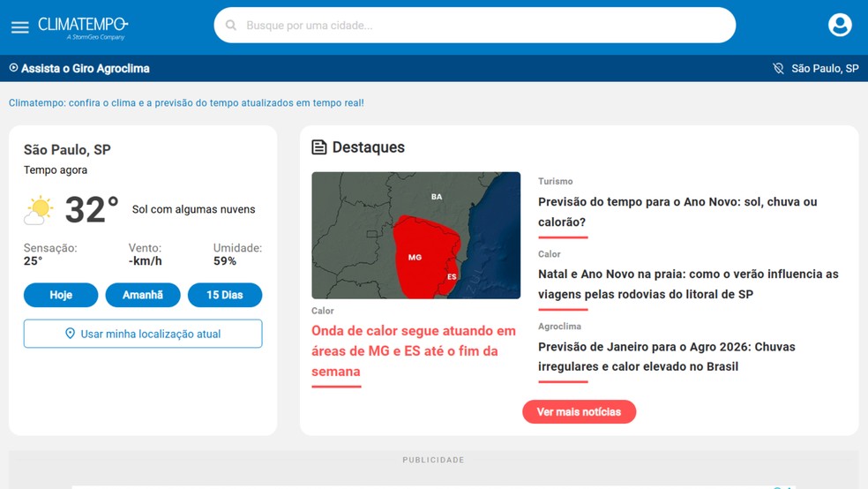This screenshot has width=868, height=489.
Task: Click the Vento -km/h value
Action: [x=145, y=261]
